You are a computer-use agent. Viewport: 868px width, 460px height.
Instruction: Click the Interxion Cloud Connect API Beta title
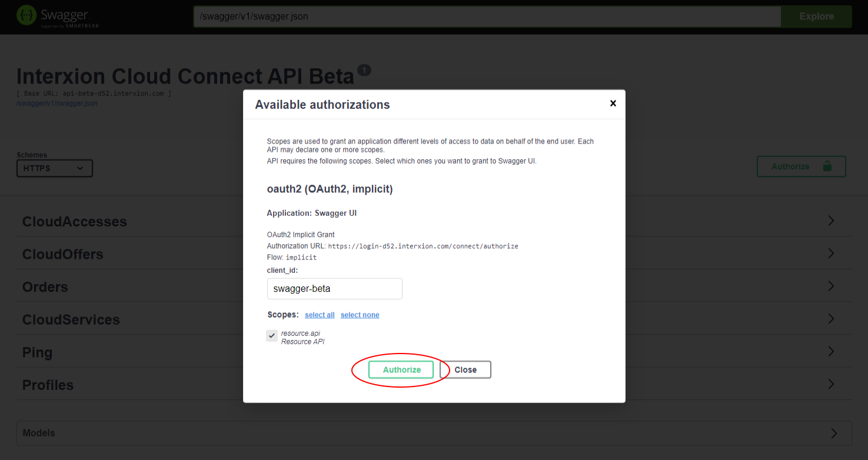(185, 76)
